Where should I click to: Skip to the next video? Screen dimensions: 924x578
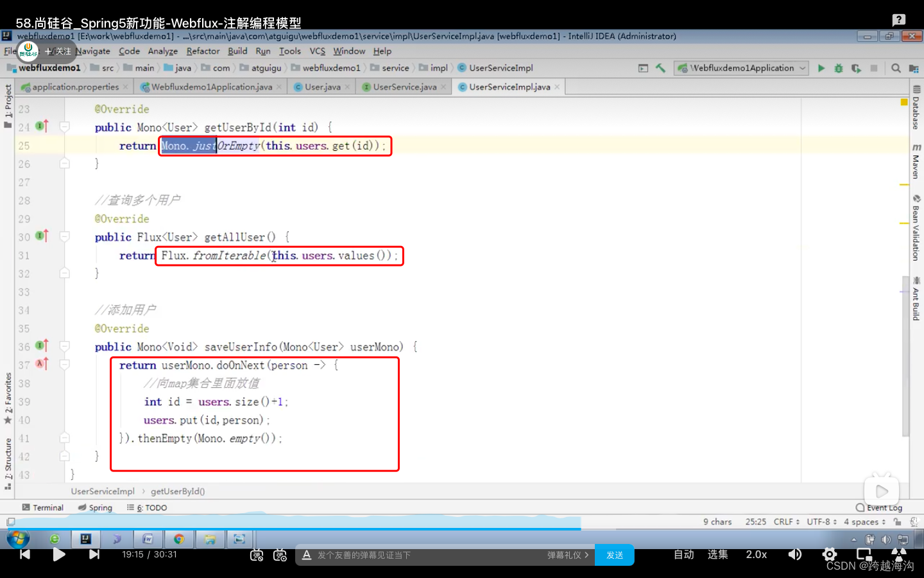[x=94, y=554]
